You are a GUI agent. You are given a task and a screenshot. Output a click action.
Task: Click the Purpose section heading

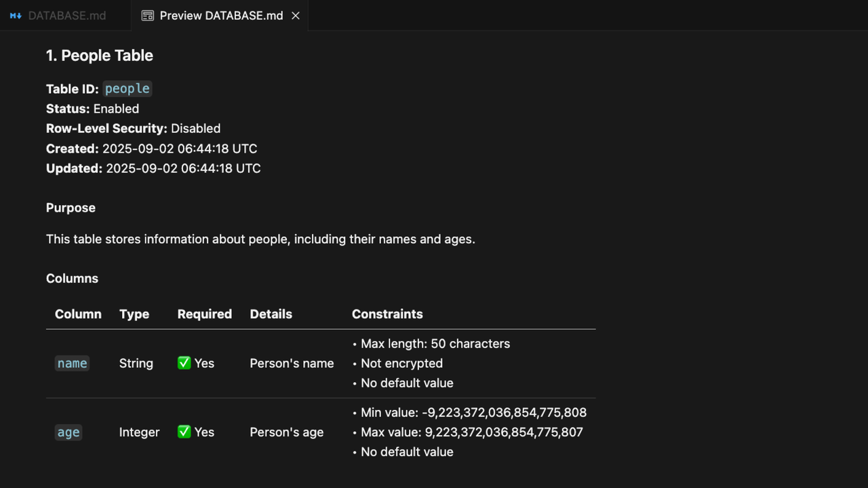(x=71, y=208)
